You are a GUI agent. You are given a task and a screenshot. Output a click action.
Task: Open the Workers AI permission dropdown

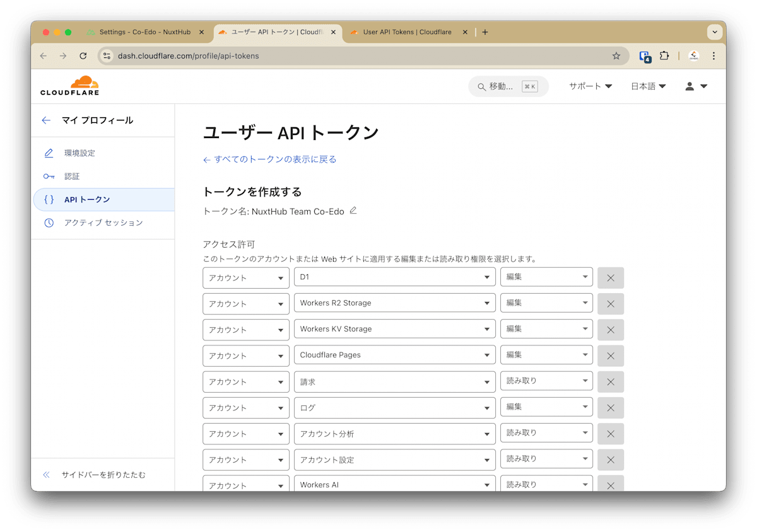(x=395, y=483)
